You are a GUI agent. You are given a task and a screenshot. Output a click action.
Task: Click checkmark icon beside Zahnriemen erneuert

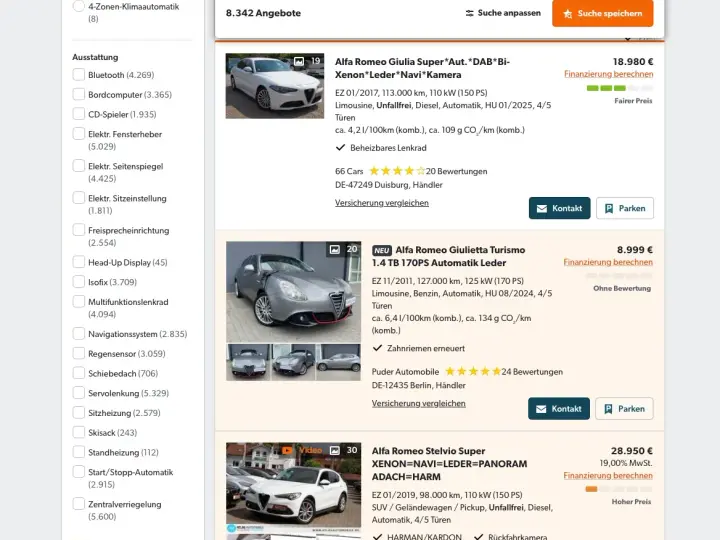377,348
